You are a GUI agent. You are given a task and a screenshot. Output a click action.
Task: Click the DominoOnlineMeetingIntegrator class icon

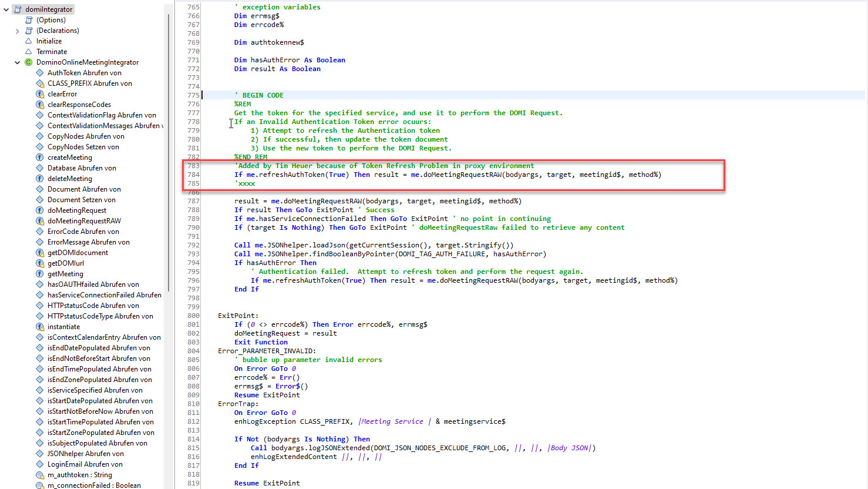click(29, 62)
